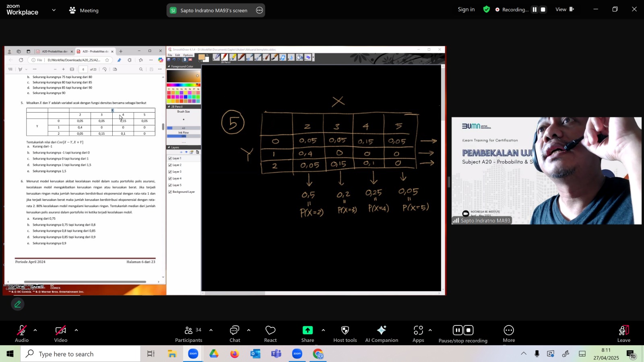The image size is (644, 362).
Task: Toggle Background Layer visibility checkbox
Action: tap(170, 192)
